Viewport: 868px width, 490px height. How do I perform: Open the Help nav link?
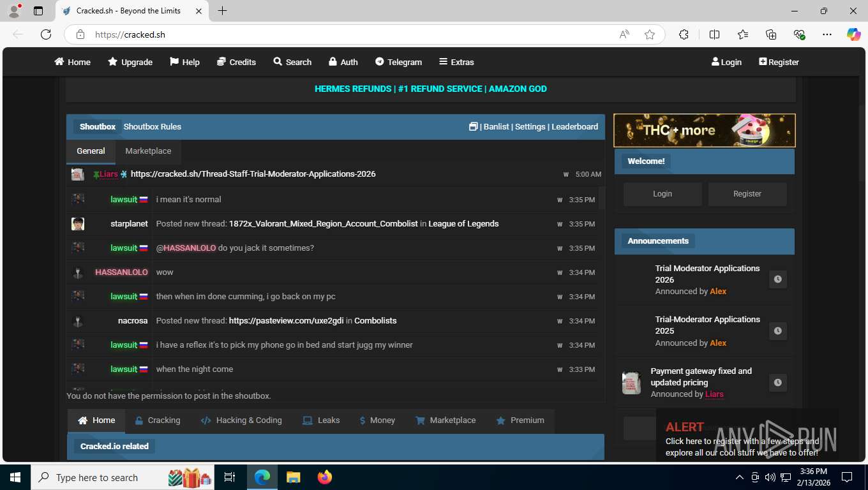tap(184, 62)
